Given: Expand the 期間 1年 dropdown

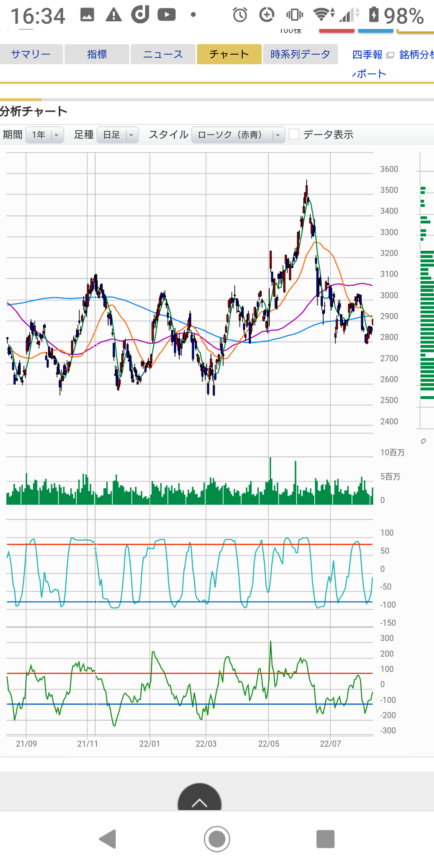Looking at the screenshot, I should pos(45,135).
